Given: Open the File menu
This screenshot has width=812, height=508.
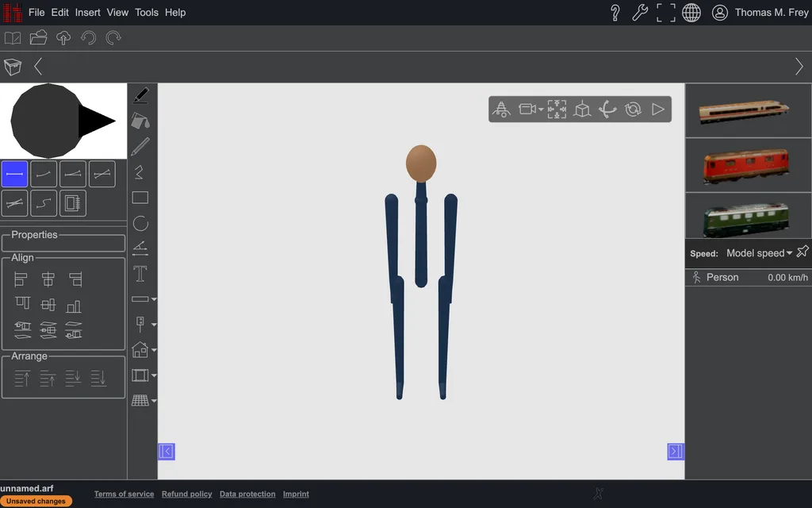Looking at the screenshot, I should tap(36, 13).
